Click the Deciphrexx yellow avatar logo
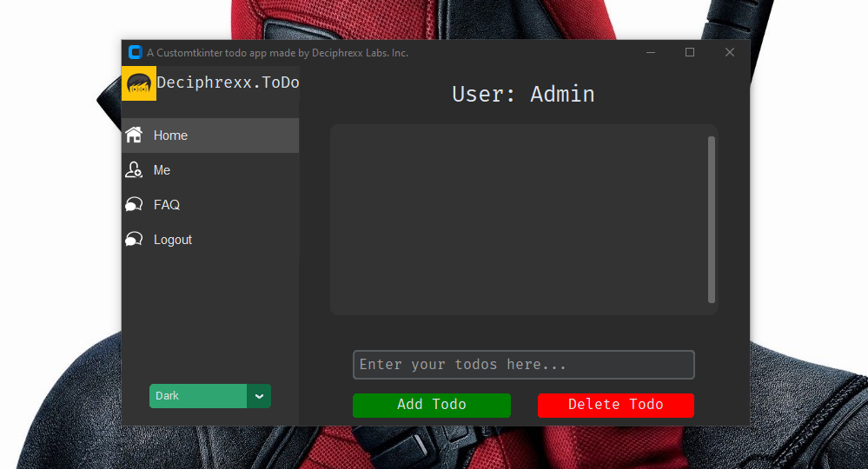 coord(139,83)
